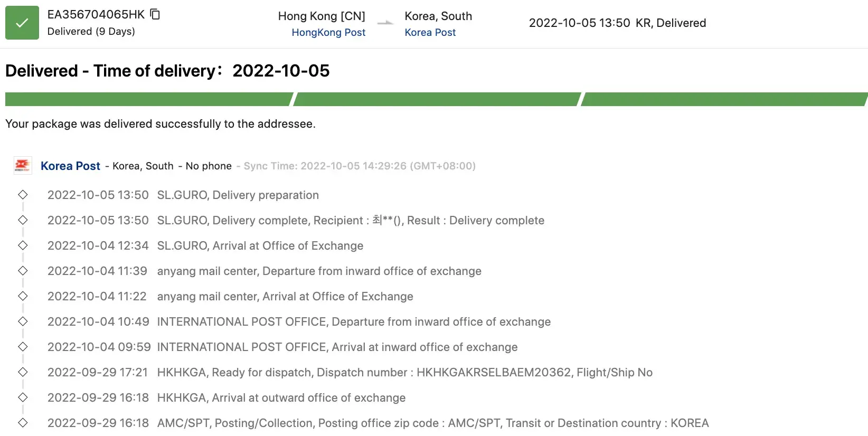Click the last green progress bar segment
This screenshot has height=436, width=868.
click(724, 99)
